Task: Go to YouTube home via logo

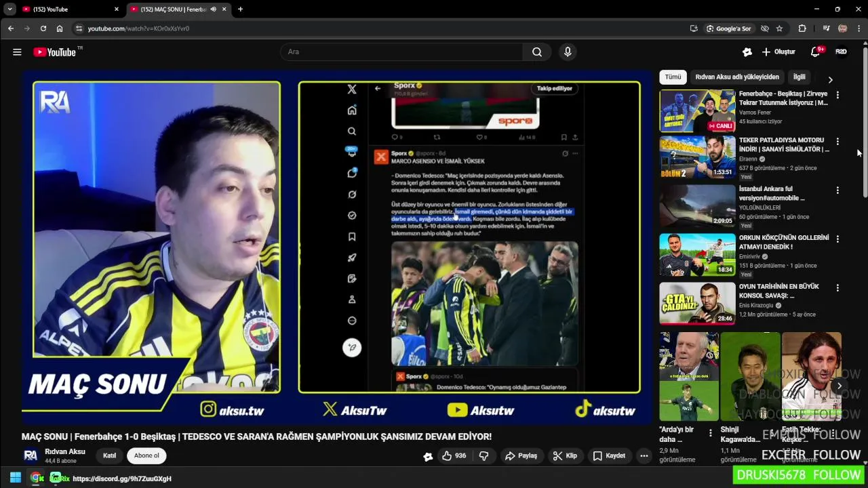Action: coord(55,52)
